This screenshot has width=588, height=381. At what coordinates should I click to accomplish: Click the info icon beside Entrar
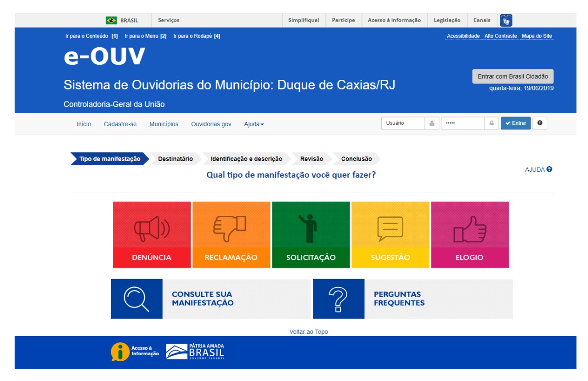(x=540, y=123)
